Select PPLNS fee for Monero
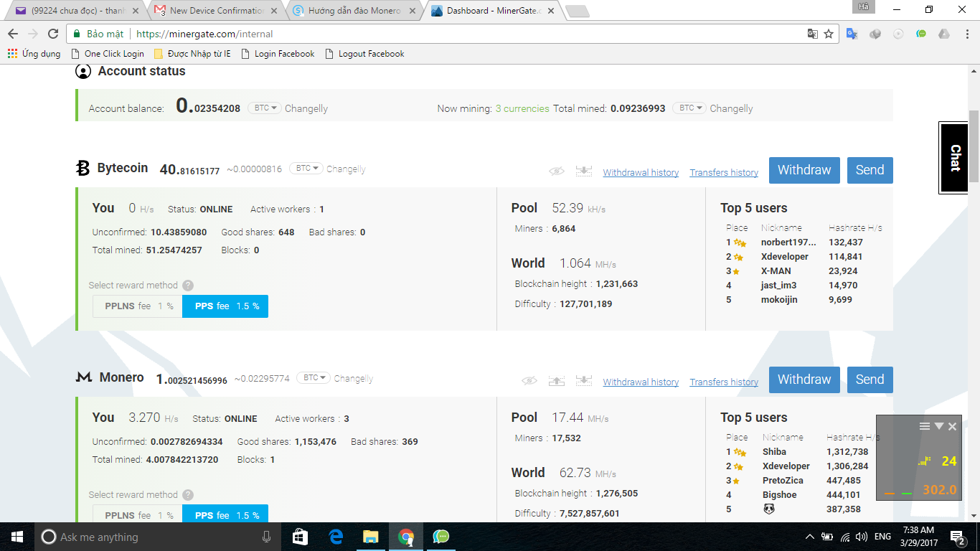 pyautogui.click(x=138, y=515)
